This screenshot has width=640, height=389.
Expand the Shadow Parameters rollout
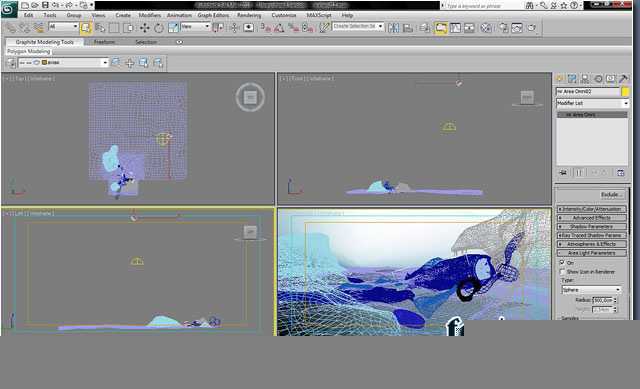click(x=592, y=227)
